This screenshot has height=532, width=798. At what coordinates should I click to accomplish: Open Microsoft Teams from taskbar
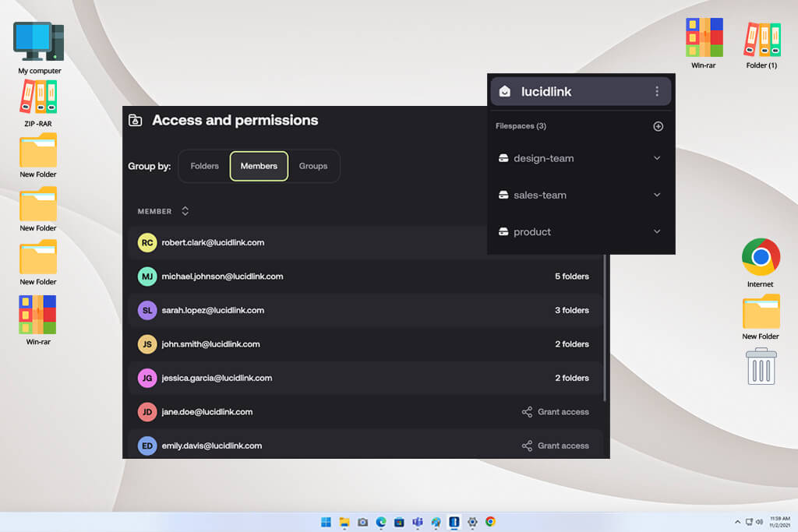(x=418, y=522)
